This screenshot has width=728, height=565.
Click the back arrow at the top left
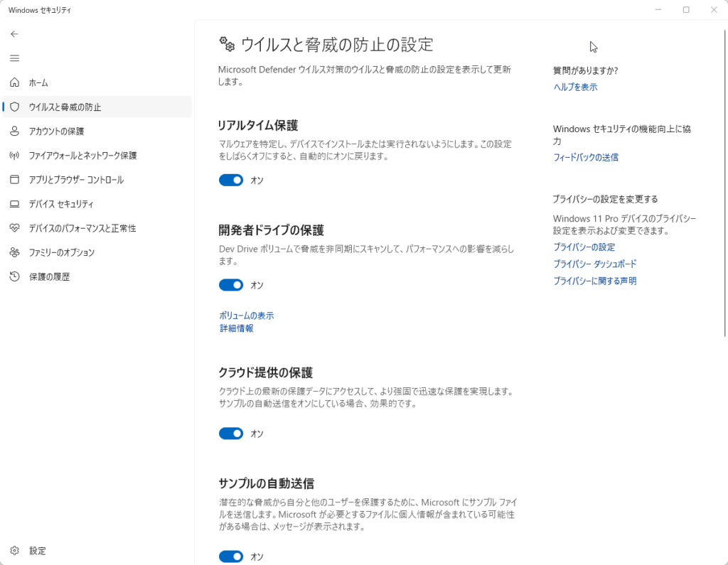[14, 33]
